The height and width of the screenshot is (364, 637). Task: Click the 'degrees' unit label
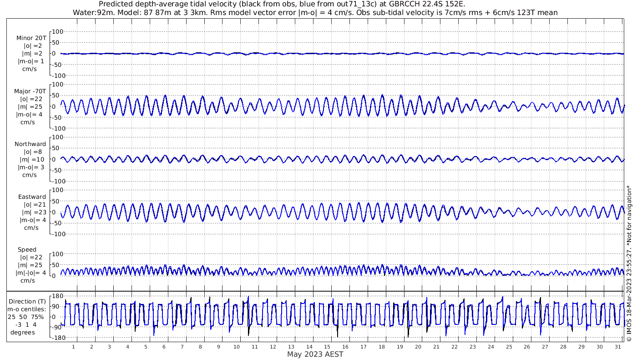23,332
